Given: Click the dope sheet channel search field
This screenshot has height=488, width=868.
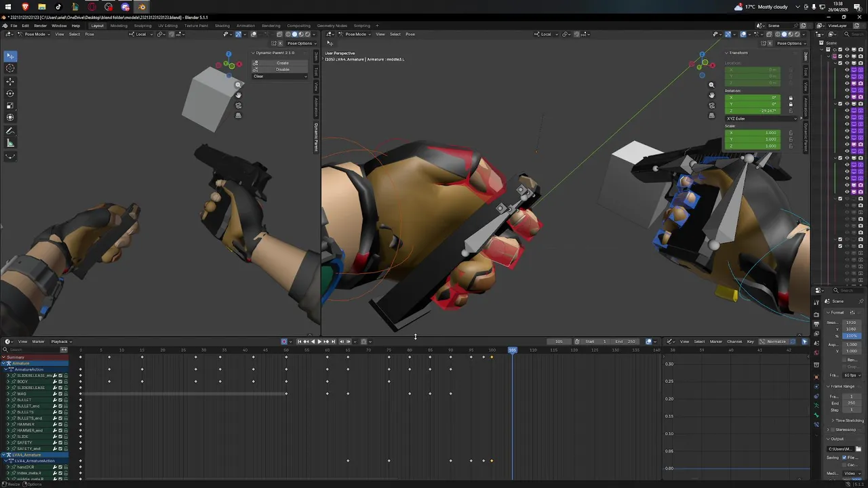Looking at the screenshot, I should tap(31, 350).
